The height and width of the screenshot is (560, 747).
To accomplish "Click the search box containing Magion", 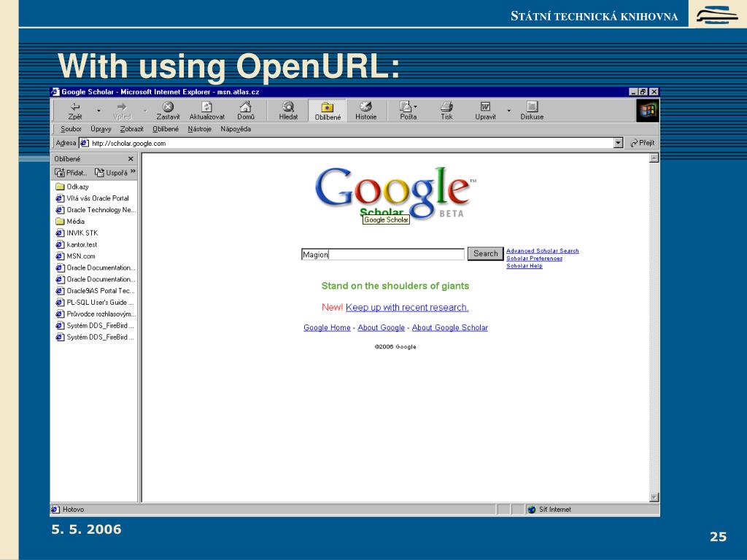I will click(382, 254).
